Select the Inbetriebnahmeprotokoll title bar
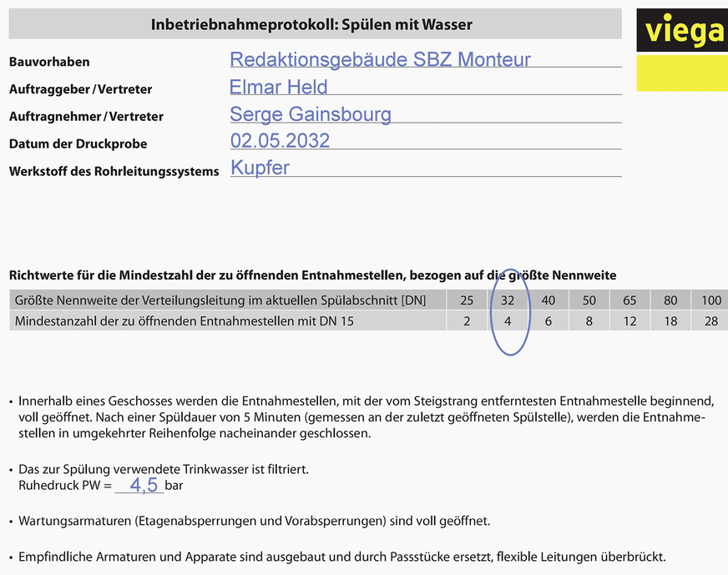 click(x=311, y=24)
